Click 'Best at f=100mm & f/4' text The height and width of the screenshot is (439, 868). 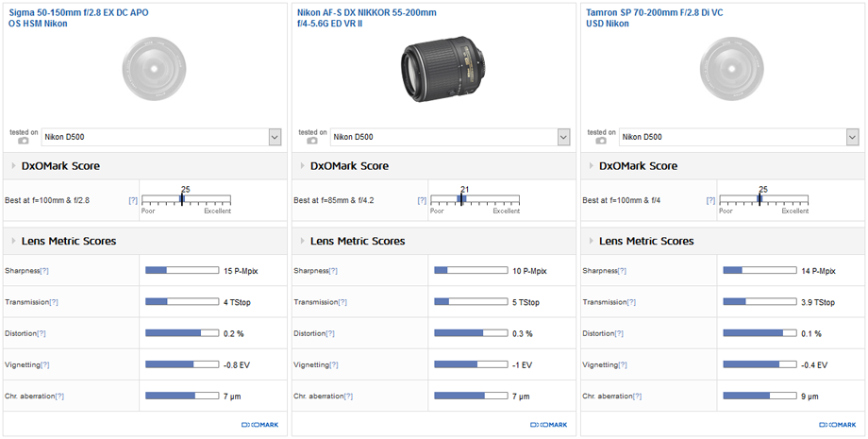coord(621,200)
